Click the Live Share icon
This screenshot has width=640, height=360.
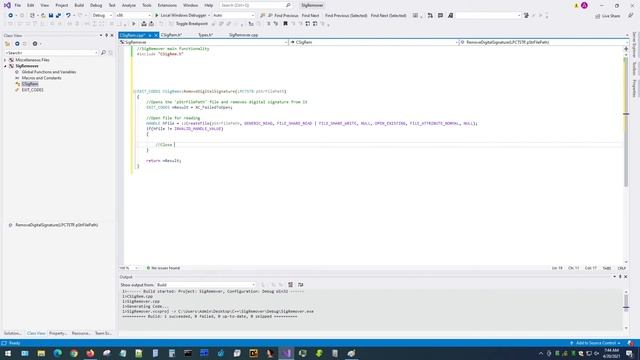pos(598,16)
